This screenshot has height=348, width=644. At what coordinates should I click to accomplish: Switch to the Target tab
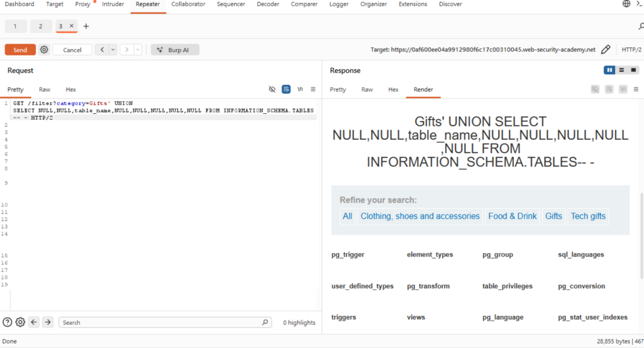coord(55,4)
